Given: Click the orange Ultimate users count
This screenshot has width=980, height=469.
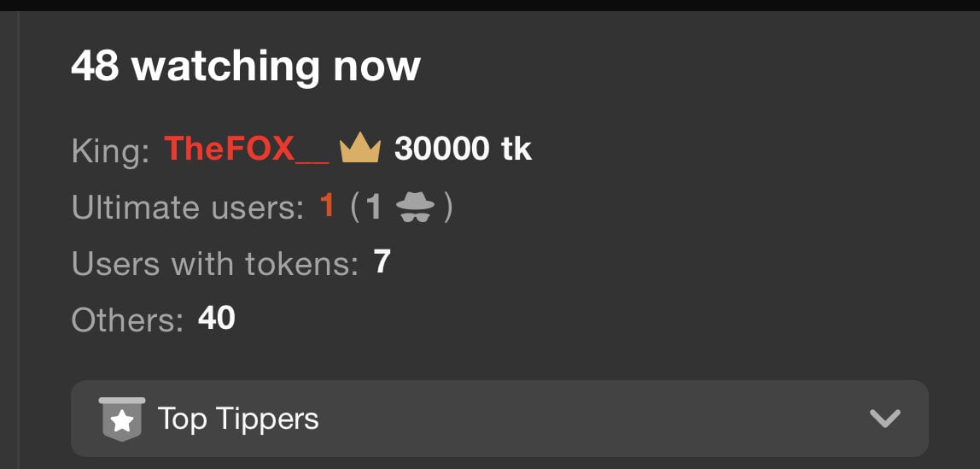Looking at the screenshot, I should pyautogui.click(x=327, y=207).
